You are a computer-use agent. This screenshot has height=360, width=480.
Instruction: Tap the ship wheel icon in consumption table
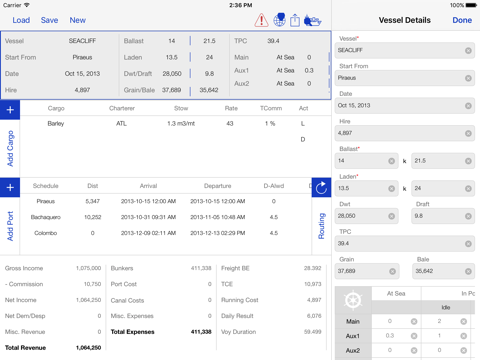pos(353,300)
